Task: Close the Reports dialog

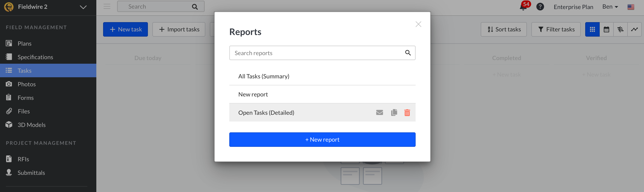Action: coord(418,24)
